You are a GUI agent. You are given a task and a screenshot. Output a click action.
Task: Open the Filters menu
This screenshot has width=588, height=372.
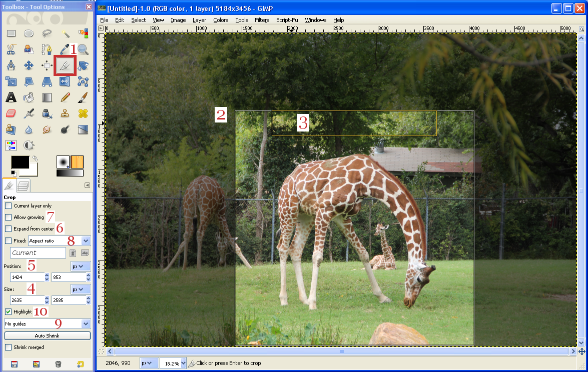(262, 20)
